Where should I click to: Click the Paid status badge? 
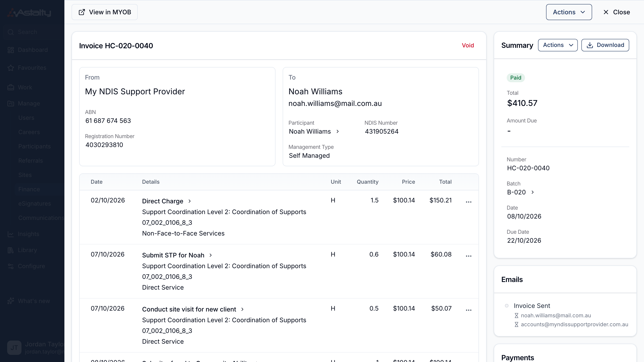[515, 78]
